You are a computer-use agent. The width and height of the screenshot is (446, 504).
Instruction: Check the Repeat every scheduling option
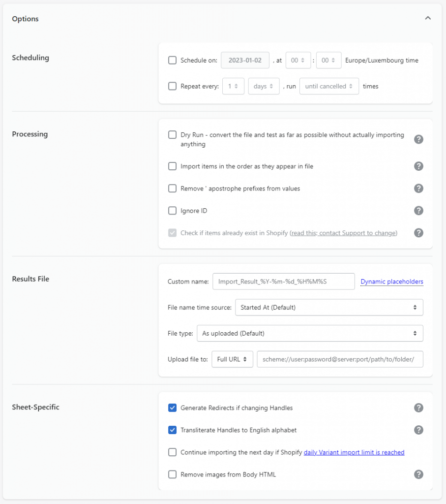(173, 86)
